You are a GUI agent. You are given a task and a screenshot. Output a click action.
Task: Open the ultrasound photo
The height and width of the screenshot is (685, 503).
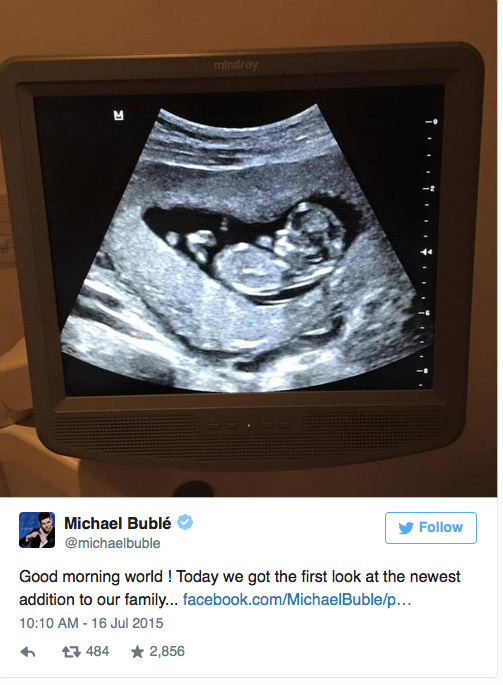248,248
